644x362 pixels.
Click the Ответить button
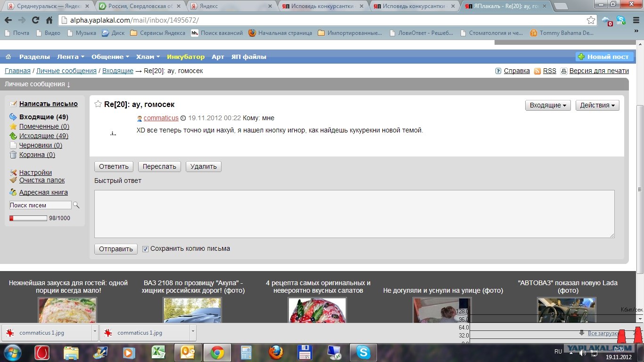[x=114, y=166]
